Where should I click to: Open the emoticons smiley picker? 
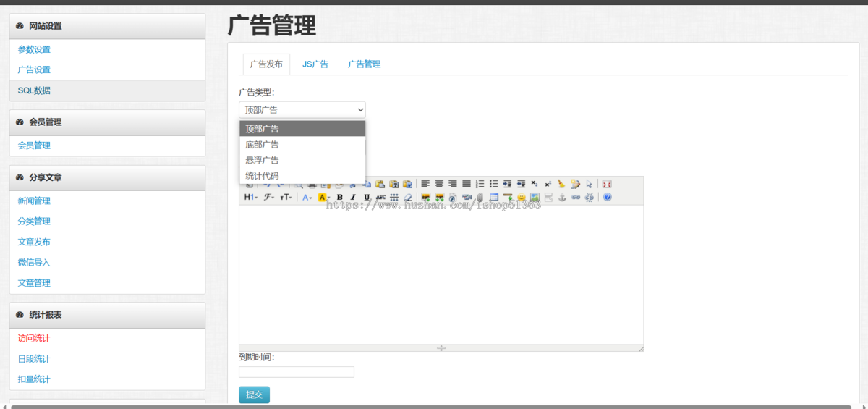tap(522, 197)
